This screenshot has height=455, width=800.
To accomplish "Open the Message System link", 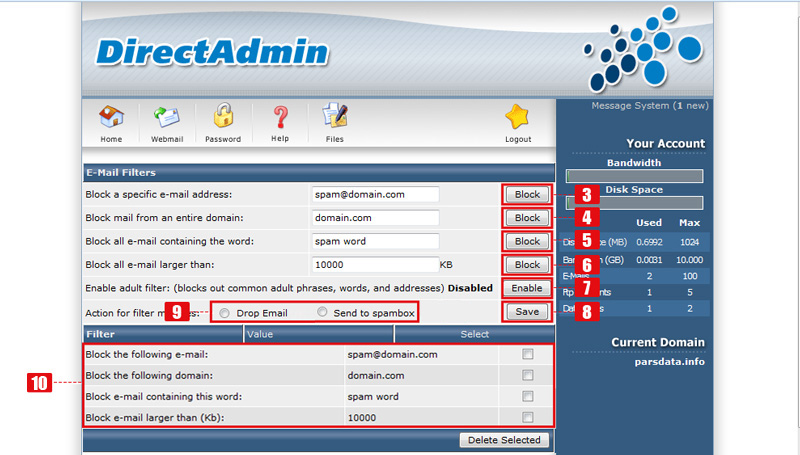I will point(650,106).
